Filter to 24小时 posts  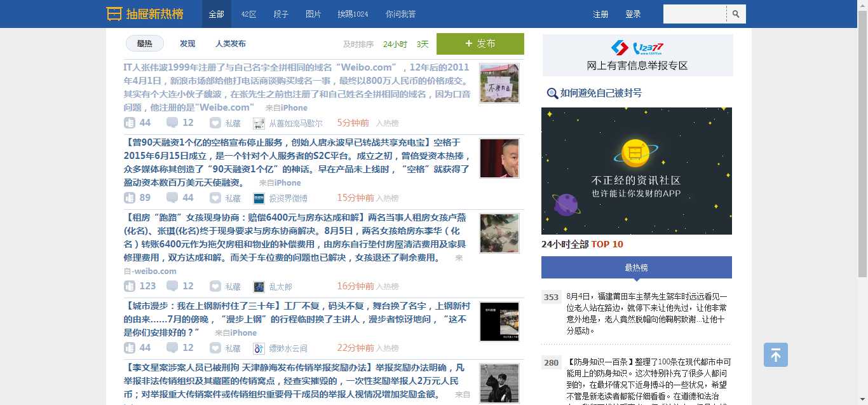click(x=395, y=45)
